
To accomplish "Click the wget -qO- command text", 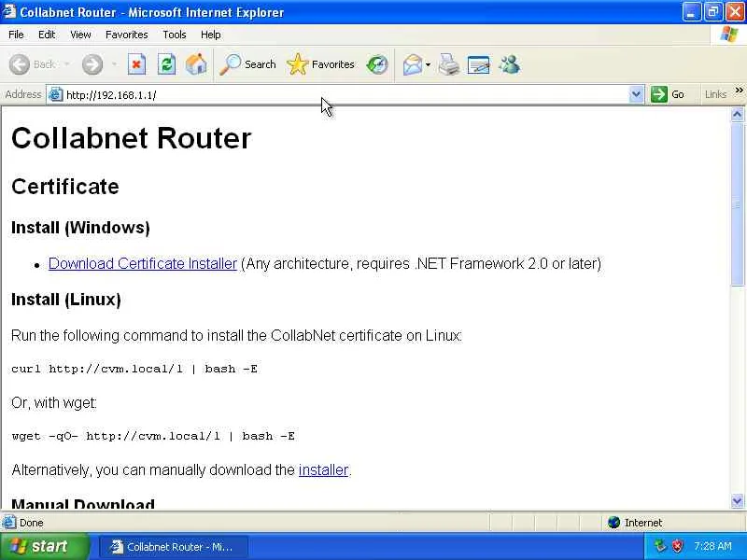I will (x=153, y=436).
